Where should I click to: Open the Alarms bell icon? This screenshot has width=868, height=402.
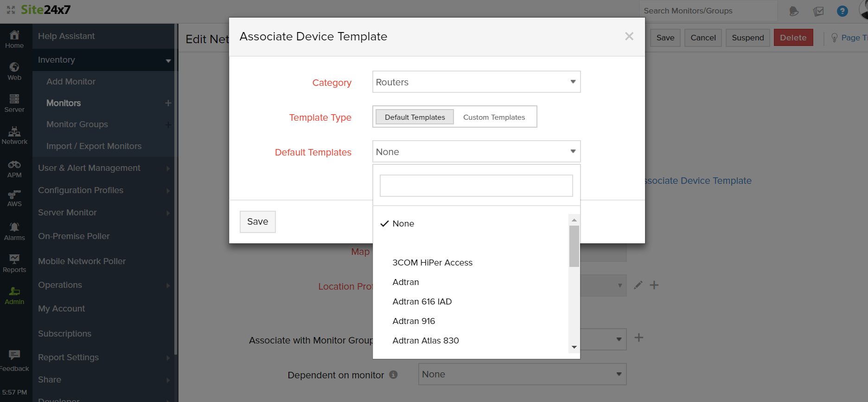[14, 227]
